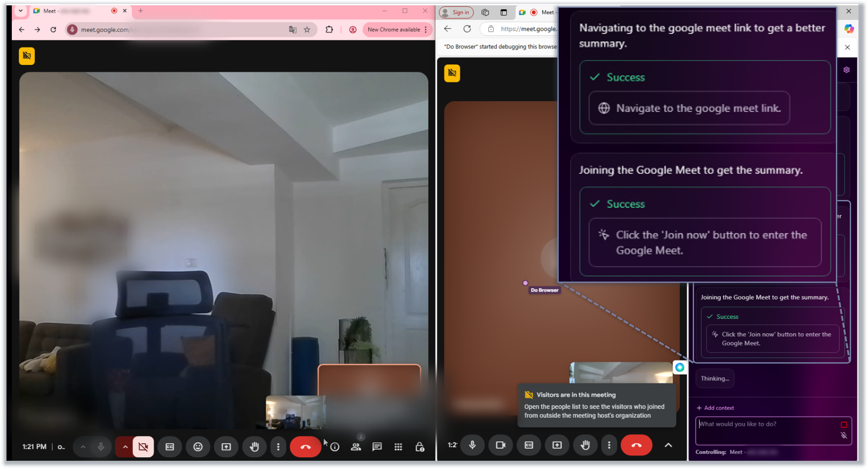
Task: Raise hand in left Meet window
Action: [x=254, y=446]
